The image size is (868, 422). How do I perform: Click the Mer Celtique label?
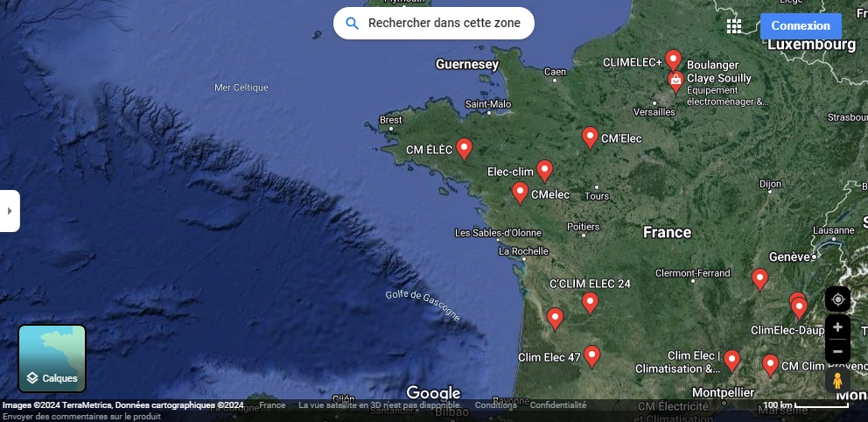point(241,88)
